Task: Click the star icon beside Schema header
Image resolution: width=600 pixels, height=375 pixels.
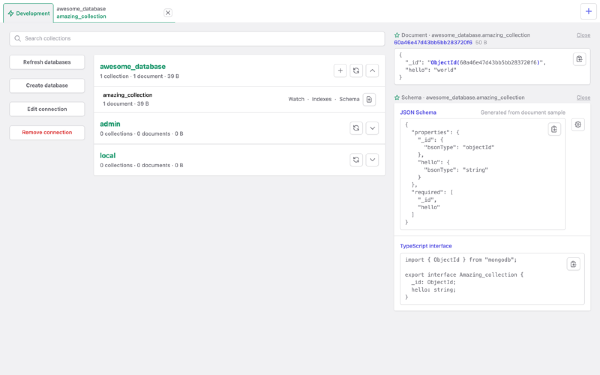Action: pyautogui.click(x=397, y=98)
